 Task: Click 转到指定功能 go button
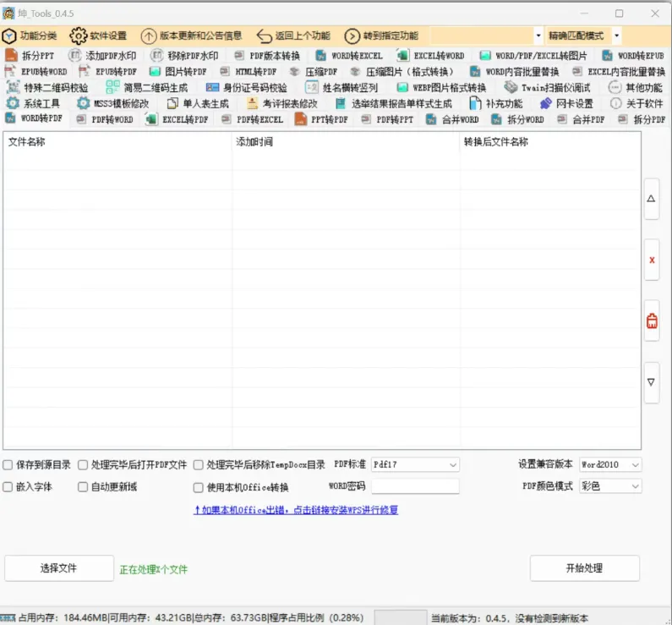(381, 36)
